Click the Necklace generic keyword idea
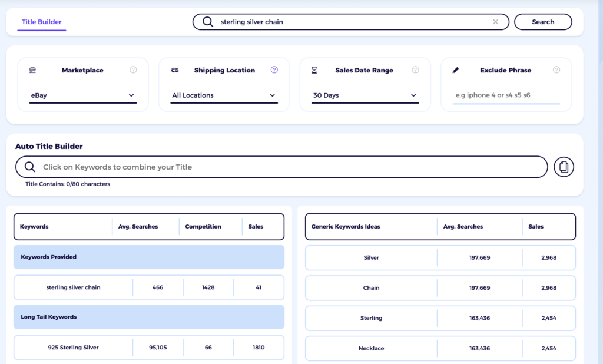 [371, 348]
